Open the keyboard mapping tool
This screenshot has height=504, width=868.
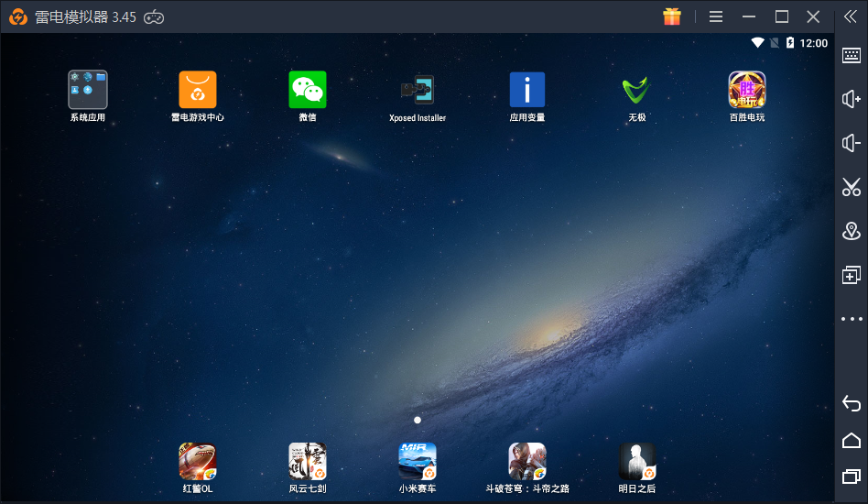coord(852,56)
